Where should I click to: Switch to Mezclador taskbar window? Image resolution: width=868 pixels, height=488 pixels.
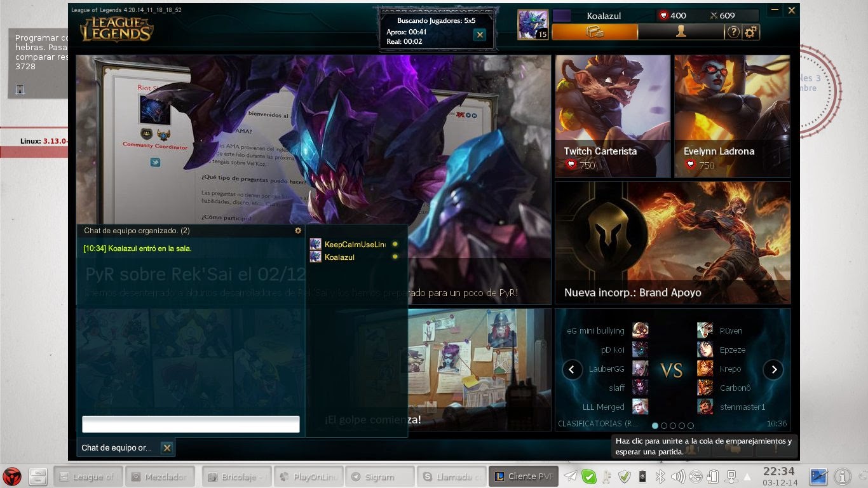point(160,476)
